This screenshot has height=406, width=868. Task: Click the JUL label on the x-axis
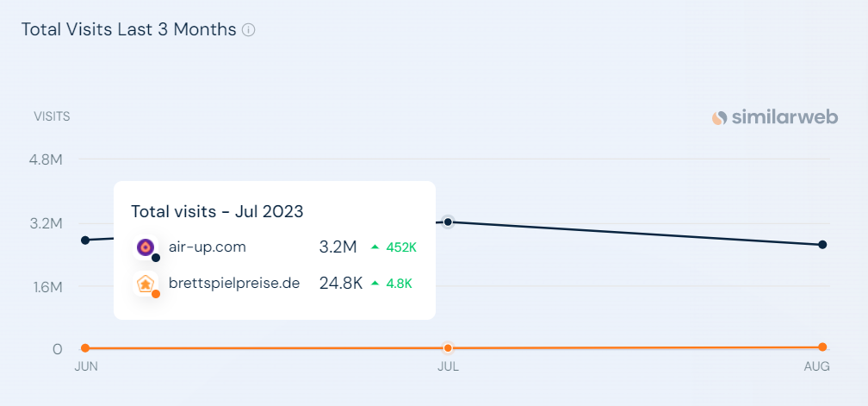pyautogui.click(x=448, y=367)
